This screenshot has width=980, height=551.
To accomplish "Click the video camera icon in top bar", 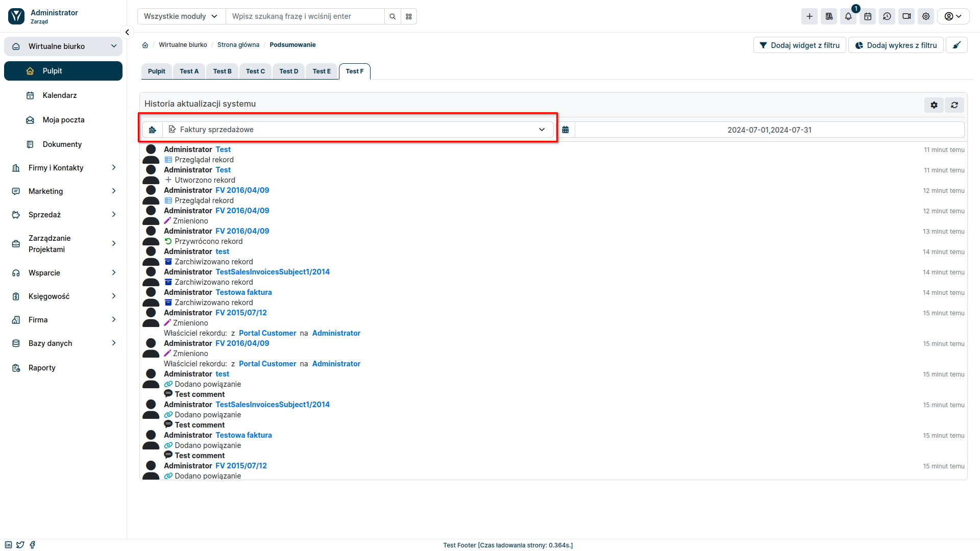I will click(x=906, y=16).
